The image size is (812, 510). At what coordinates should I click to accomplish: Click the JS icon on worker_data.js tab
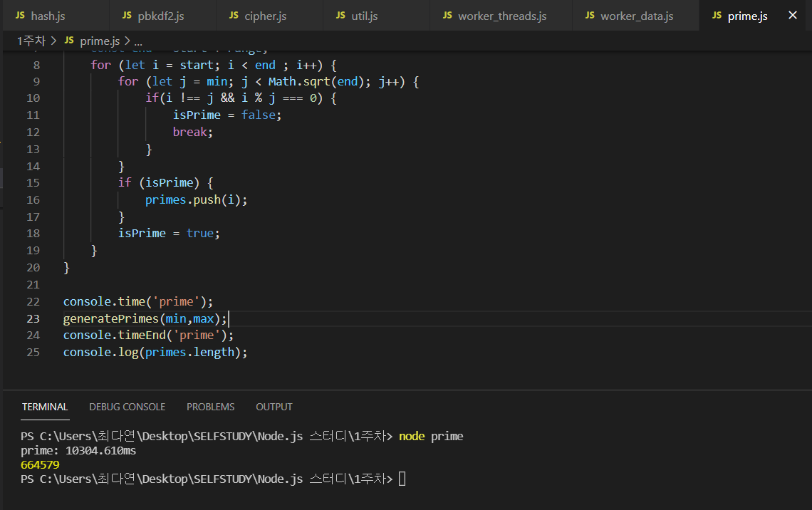[x=590, y=16]
